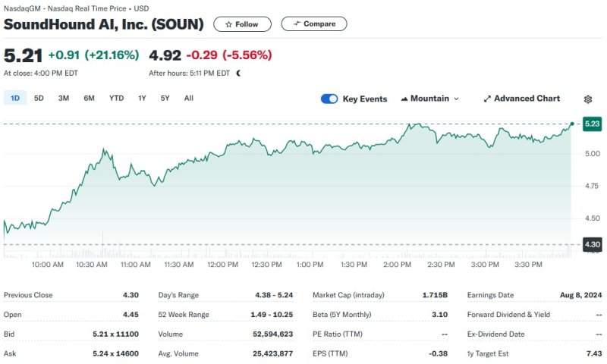Click the star icon on Follow
This screenshot has width=607, height=364.
point(228,24)
